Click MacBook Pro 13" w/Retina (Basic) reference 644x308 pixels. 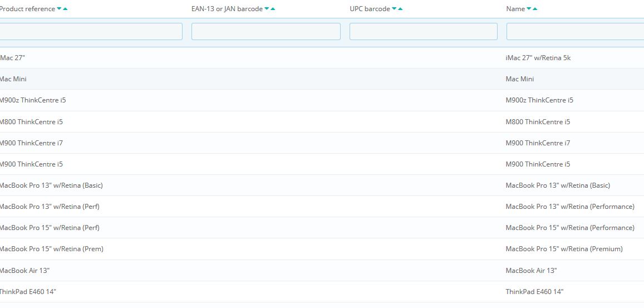[x=51, y=185]
